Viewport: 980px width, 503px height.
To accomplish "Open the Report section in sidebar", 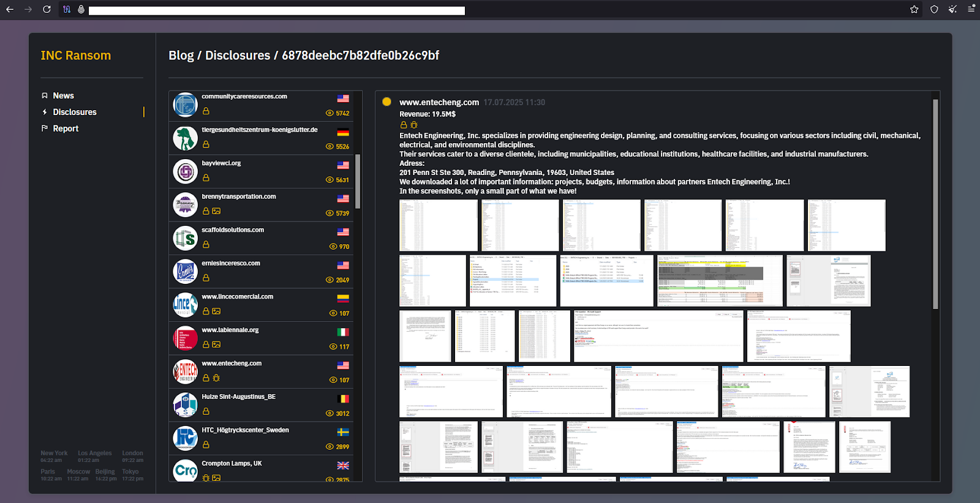I will 66,129.
